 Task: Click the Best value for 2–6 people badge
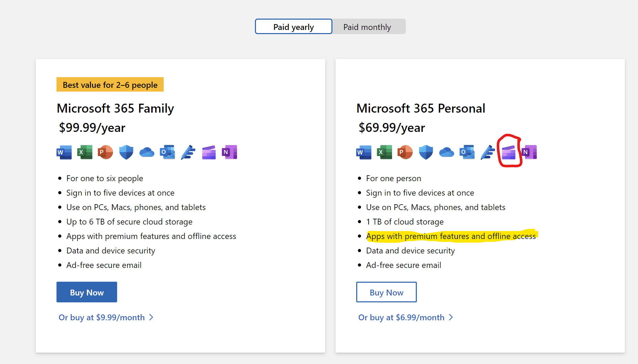pos(110,85)
